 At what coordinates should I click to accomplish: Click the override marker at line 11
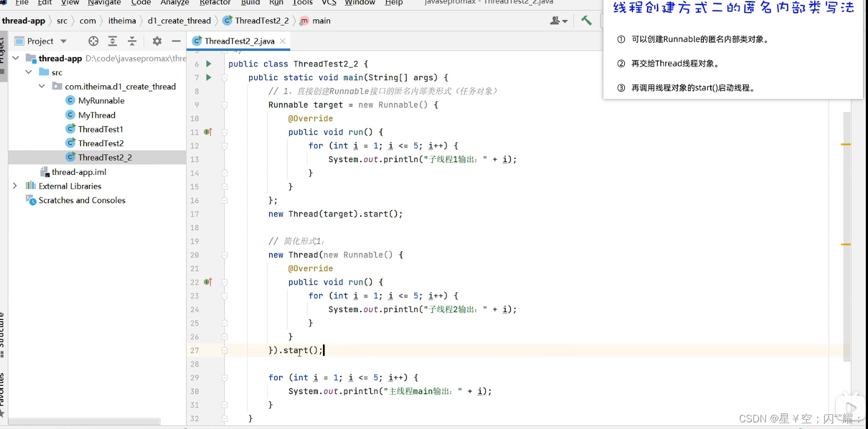[x=207, y=132]
